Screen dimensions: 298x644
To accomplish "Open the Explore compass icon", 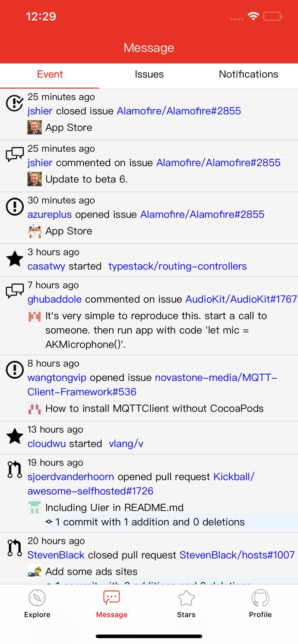I will point(37,598).
